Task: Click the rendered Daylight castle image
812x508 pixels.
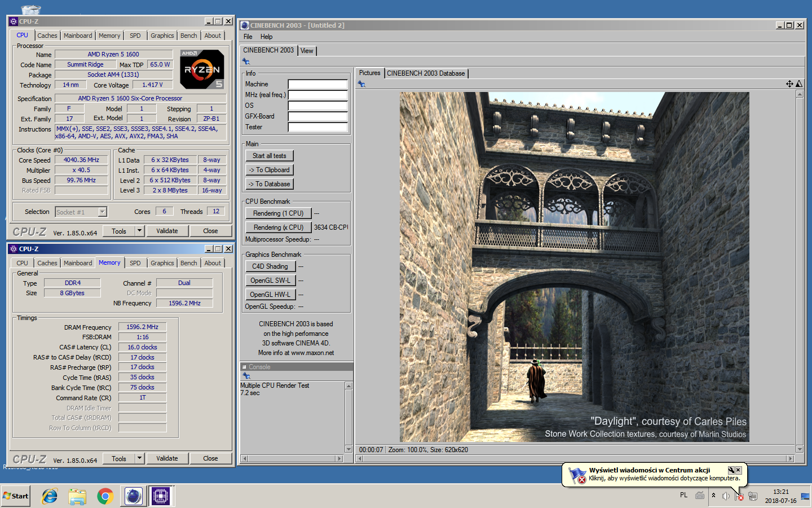Action: coord(575,267)
